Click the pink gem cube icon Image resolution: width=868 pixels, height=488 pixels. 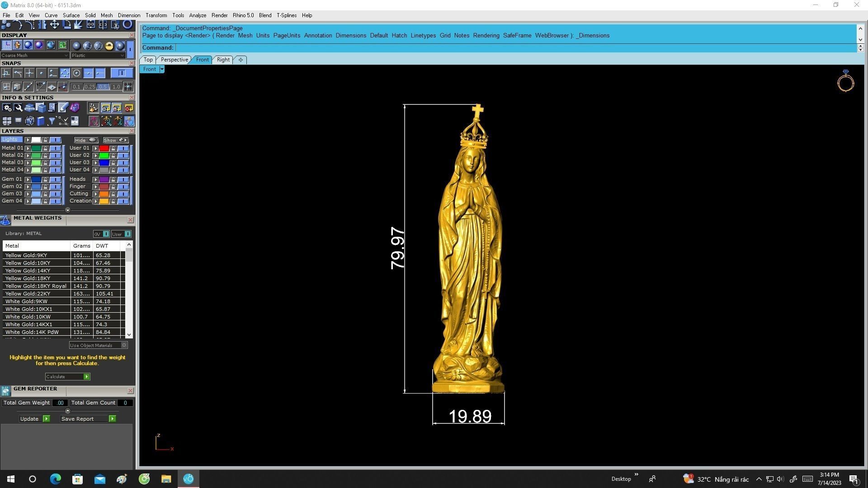(75, 107)
